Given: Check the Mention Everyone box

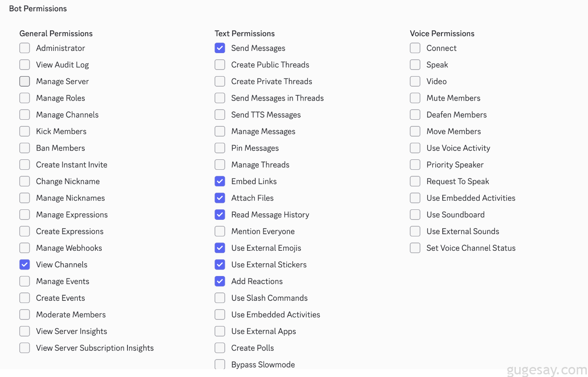Looking at the screenshot, I should (x=220, y=232).
